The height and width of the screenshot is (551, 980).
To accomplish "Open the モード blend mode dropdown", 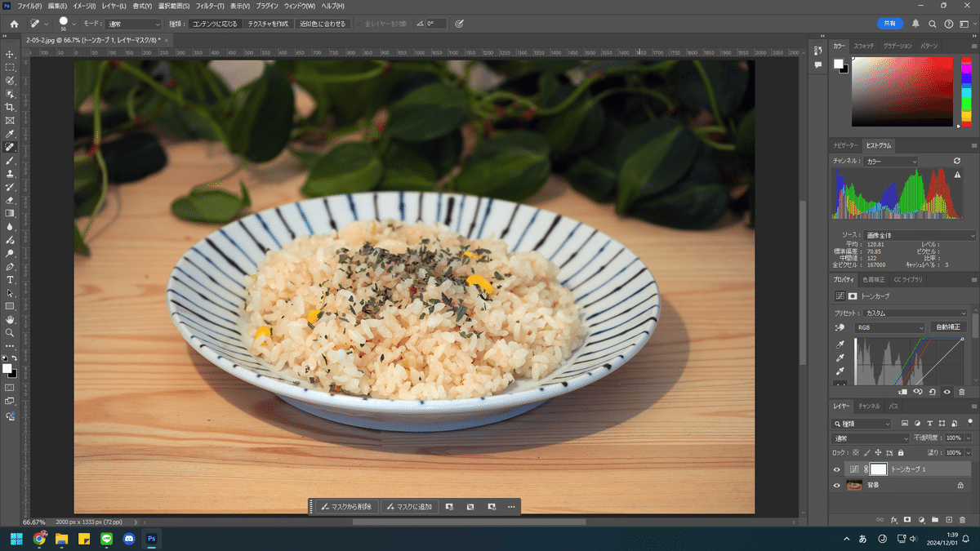I will tap(134, 24).
